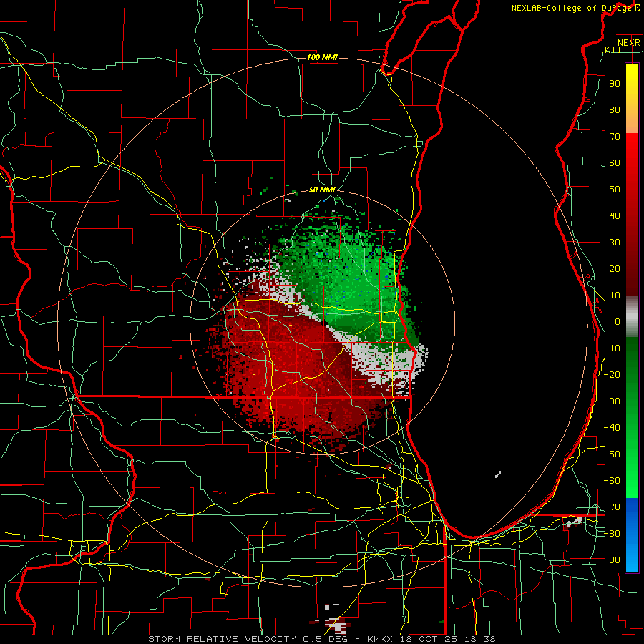Screen dimensions: 644x644
Task: Click the 18 OCT 25 date in caption
Action: tap(430, 639)
